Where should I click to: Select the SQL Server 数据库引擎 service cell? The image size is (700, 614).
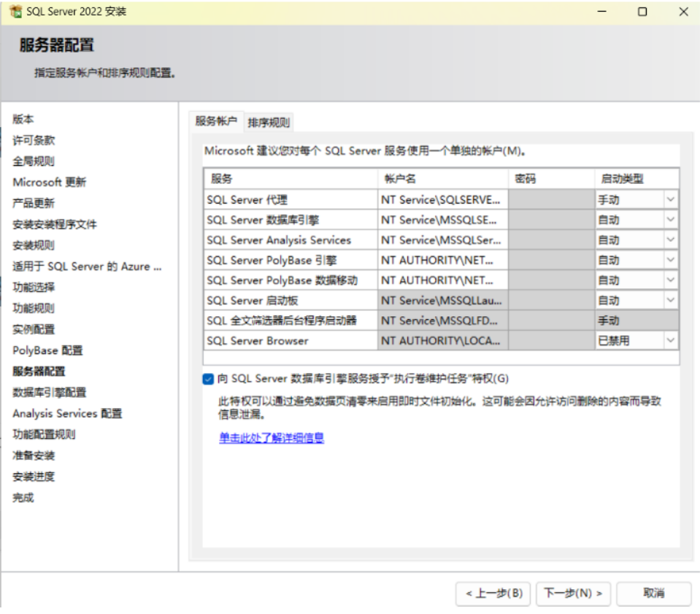291,220
